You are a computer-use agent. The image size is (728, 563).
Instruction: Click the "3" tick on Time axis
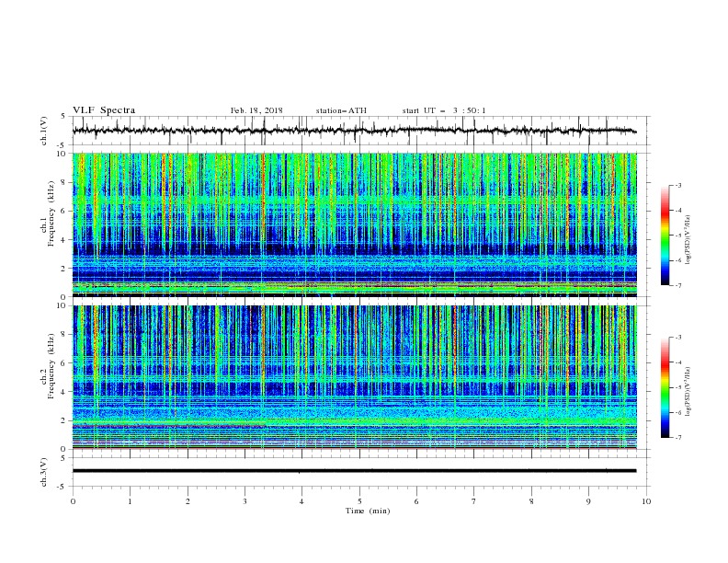click(245, 501)
